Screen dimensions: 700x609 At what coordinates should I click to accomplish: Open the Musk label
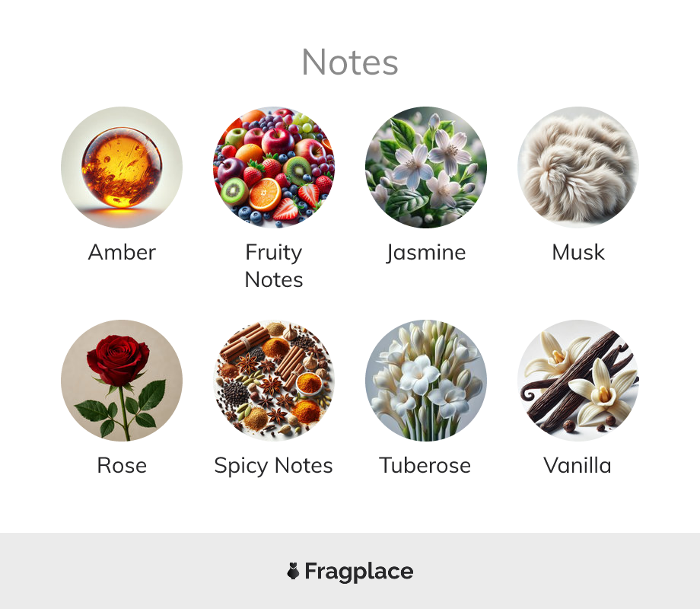click(578, 252)
